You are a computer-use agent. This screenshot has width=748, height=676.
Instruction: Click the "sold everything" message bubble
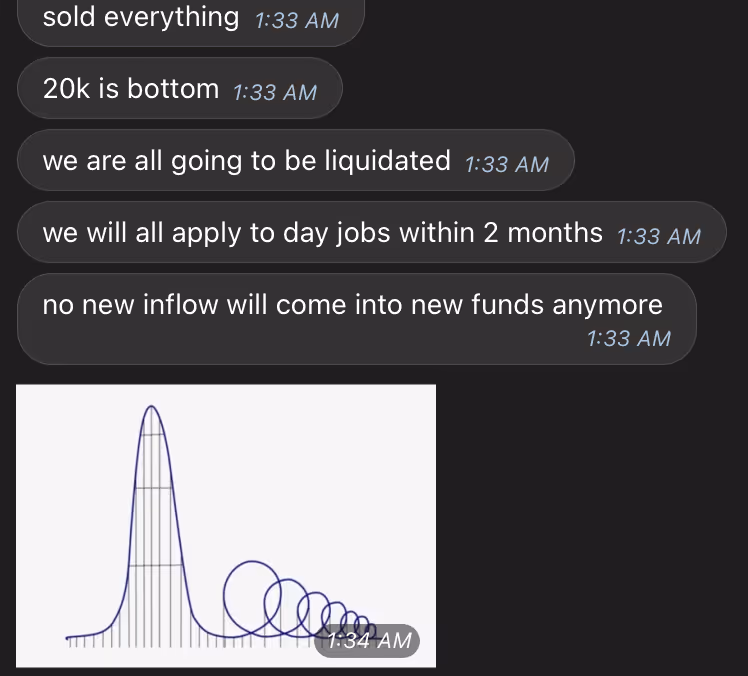coord(190,18)
